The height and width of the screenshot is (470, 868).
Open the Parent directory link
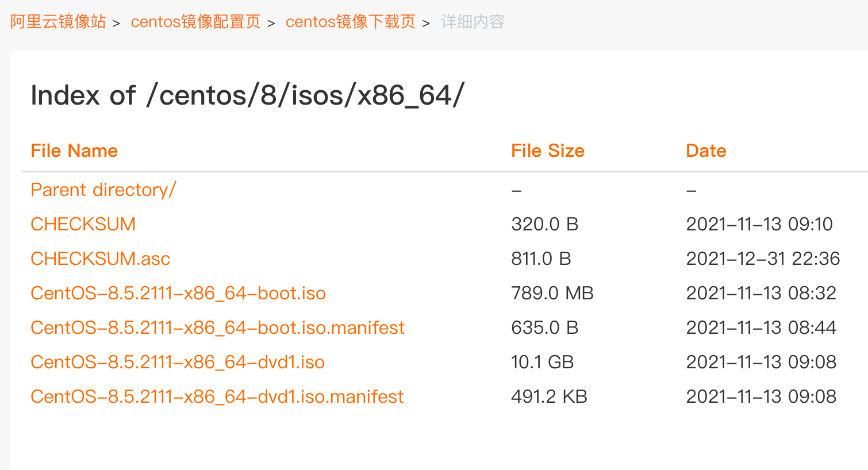click(103, 190)
